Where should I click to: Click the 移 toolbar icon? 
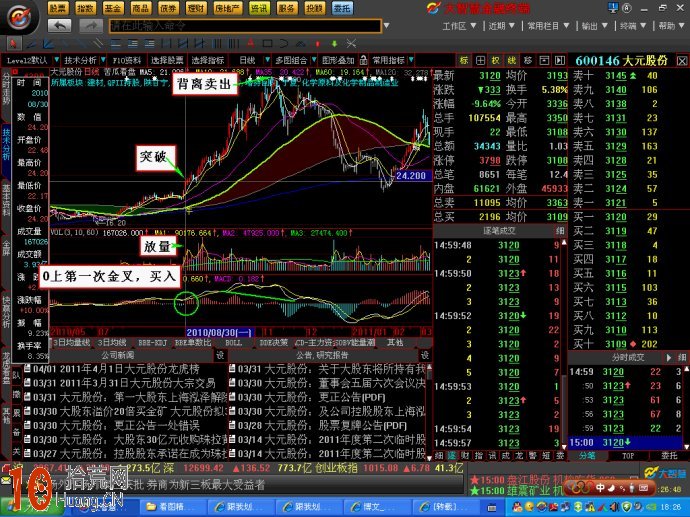pyautogui.click(x=528, y=60)
